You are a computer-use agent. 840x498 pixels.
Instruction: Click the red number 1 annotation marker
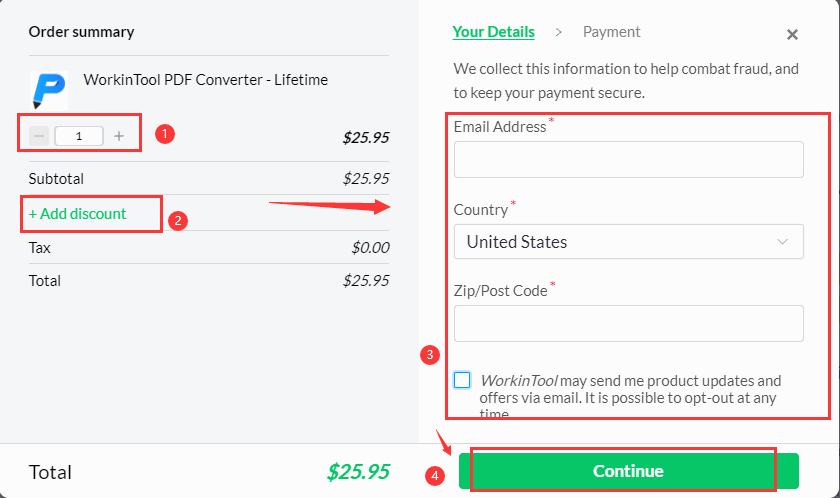(166, 133)
